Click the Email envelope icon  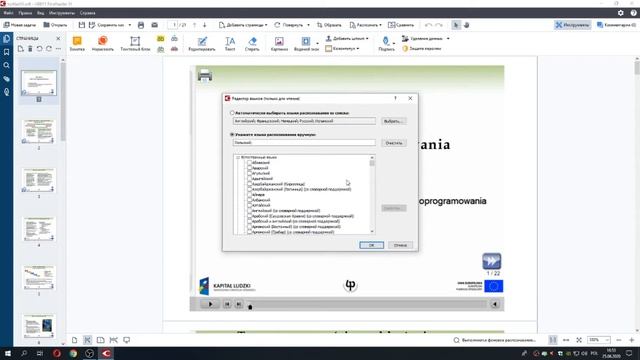tap(155, 25)
